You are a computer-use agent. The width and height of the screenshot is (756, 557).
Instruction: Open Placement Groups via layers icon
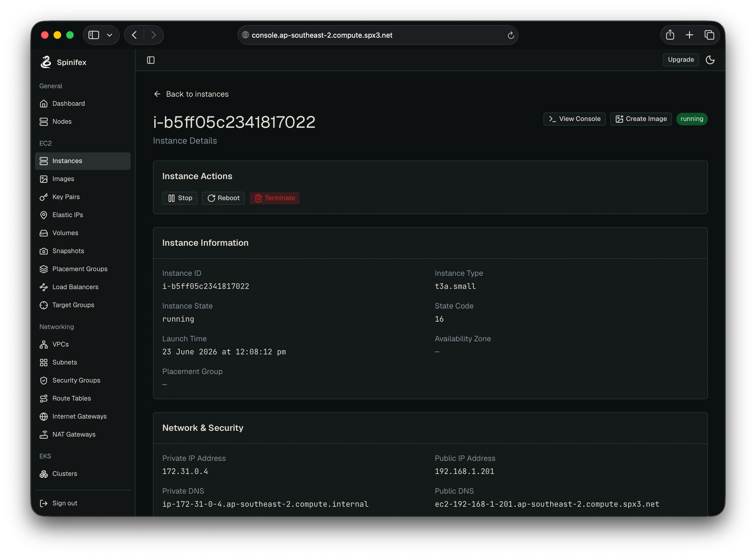[x=43, y=269]
